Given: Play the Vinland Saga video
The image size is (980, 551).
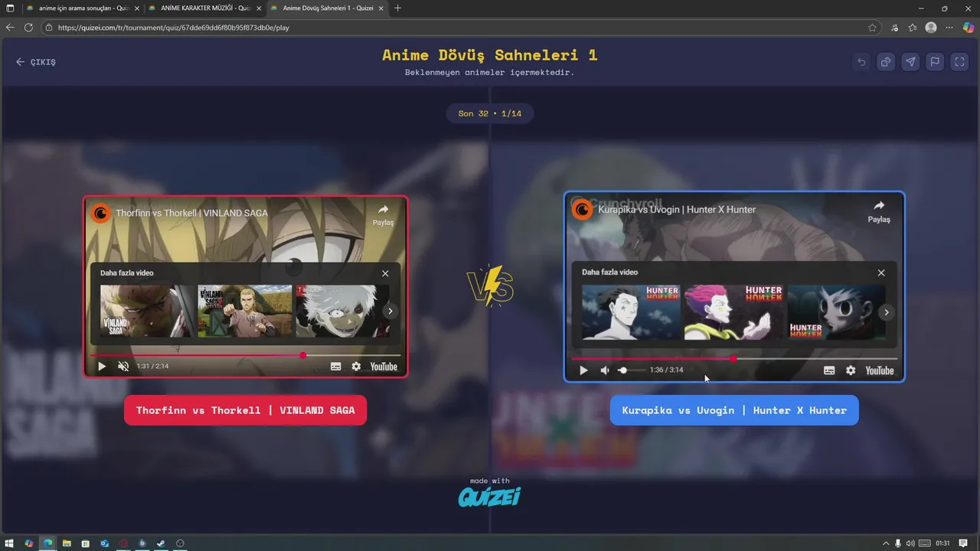Looking at the screenshot, I should coord(102,367).
